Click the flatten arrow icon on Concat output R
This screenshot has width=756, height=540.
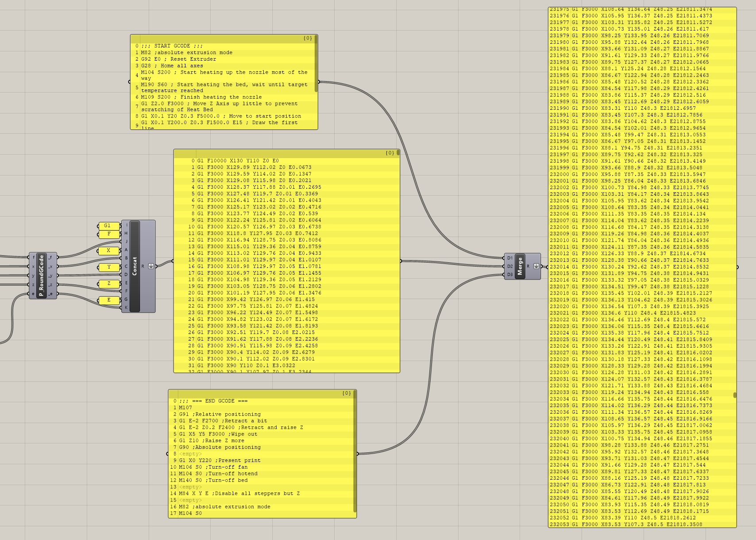(151, 266)
